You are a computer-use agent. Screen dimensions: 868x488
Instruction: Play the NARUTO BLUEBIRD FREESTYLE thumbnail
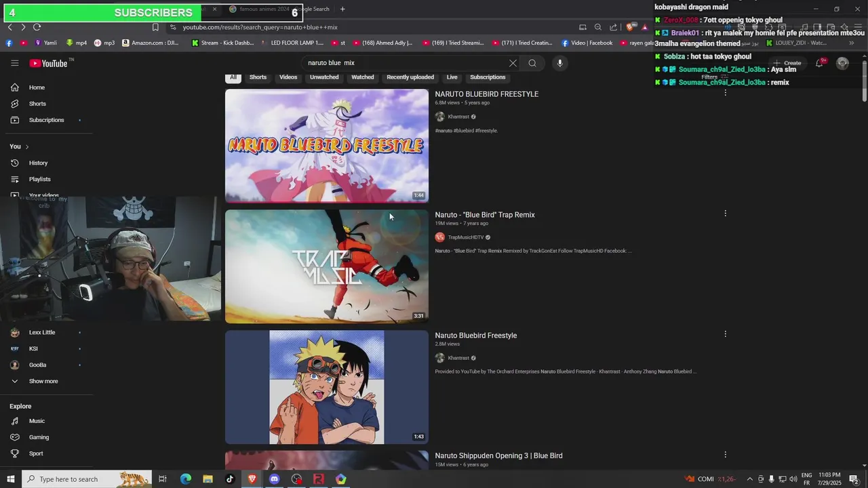(x=327, y=146)
